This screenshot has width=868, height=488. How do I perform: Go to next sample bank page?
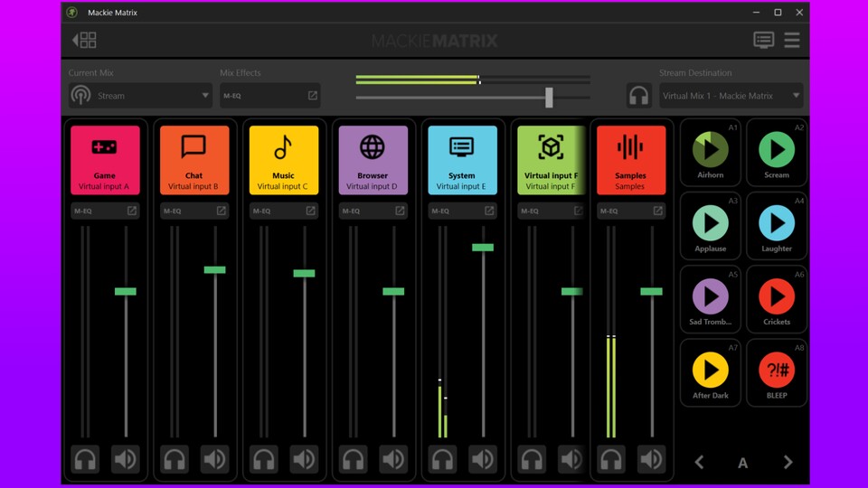point(788,462)
